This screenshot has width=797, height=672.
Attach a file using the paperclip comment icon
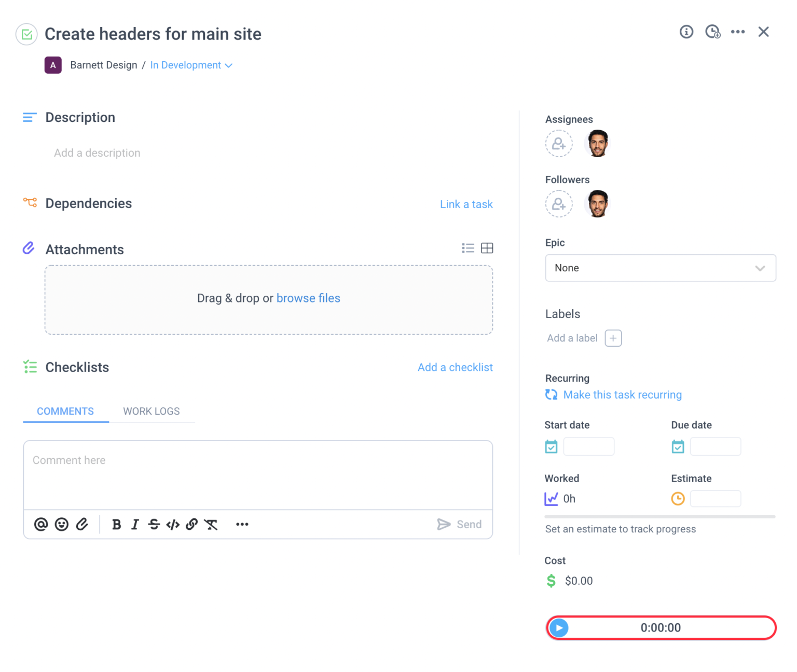pyautogui.click(x=82, y=525)
